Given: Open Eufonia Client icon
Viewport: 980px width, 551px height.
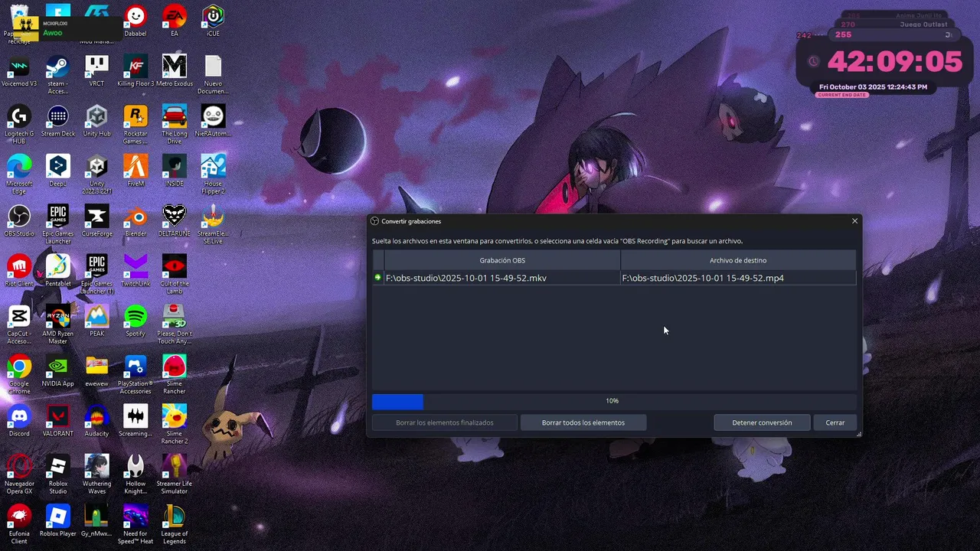Looking at the screenshot, I should click(19, 524).
